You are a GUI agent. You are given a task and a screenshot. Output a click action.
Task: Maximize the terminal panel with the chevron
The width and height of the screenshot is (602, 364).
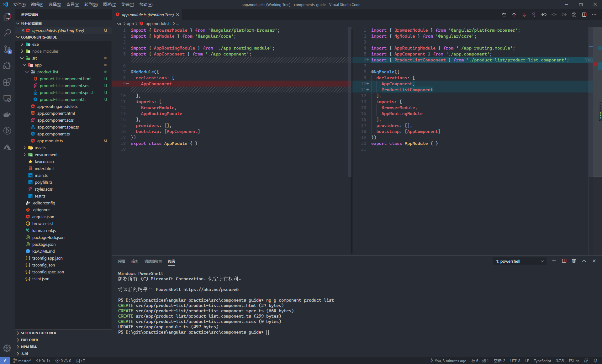(x=584, y=261)
